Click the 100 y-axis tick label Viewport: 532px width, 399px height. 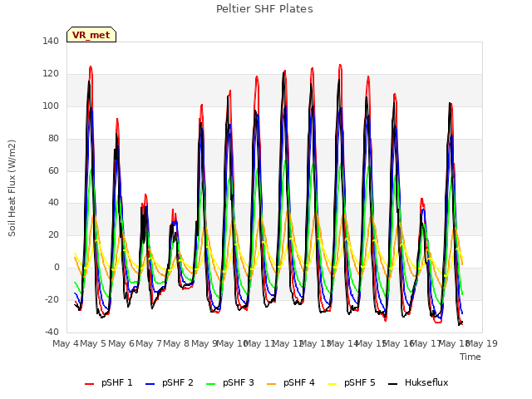pos(51,106)
